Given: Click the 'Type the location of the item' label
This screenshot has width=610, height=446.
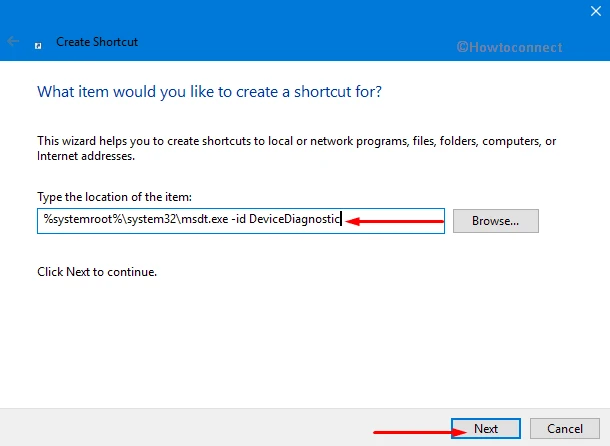Looking at the screenshot, I should coord(114,197).
